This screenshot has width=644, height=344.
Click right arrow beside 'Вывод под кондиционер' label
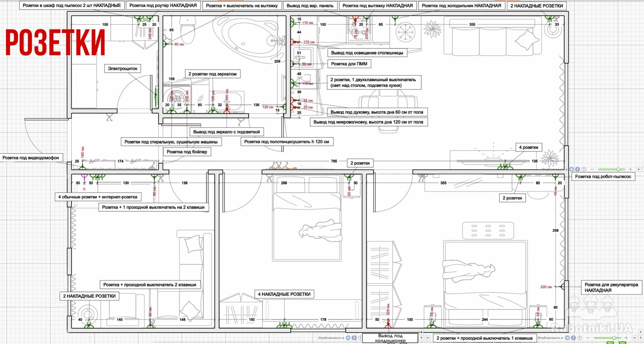click(428, 338)
